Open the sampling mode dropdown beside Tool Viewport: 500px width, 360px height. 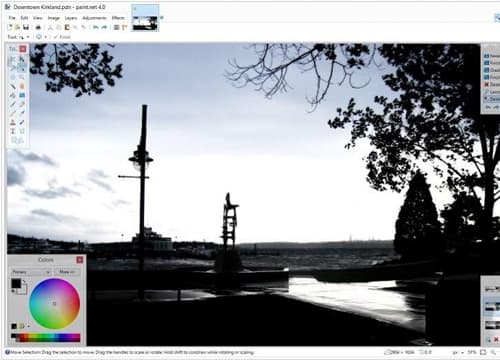[x=41, y=37]
